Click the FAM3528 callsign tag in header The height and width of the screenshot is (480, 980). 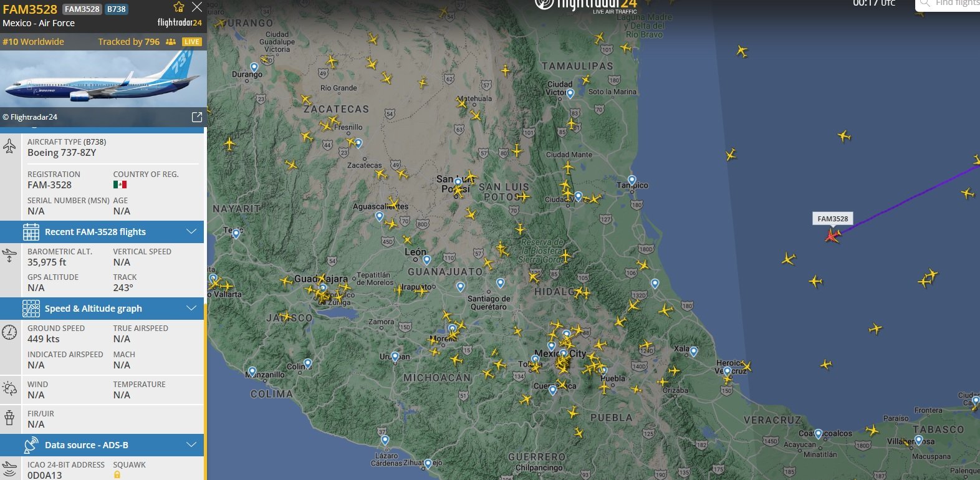click(x=82, y=9)
